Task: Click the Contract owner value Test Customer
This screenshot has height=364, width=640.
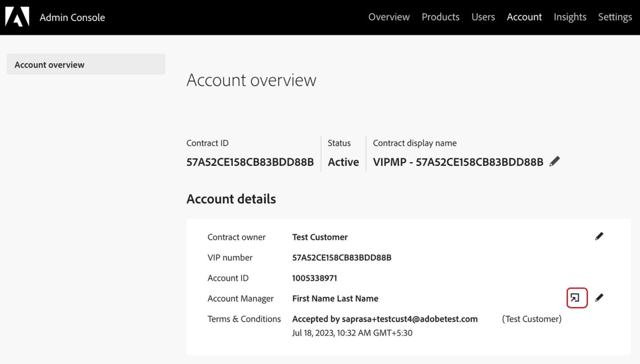Action: pyautogui.click(x=319, y=237)
